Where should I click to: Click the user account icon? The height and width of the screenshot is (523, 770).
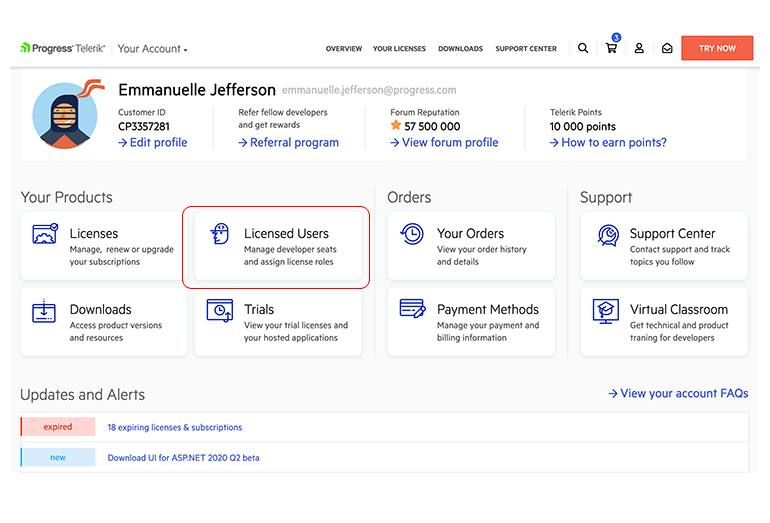[639, 48]
